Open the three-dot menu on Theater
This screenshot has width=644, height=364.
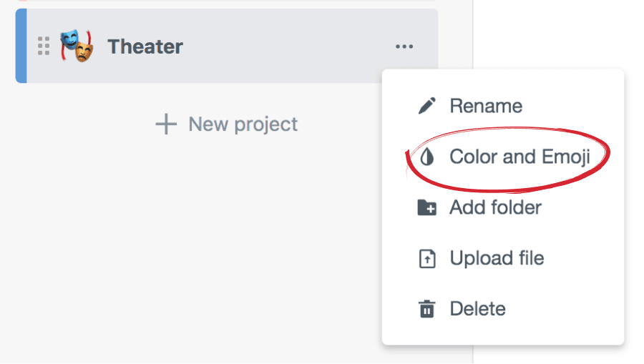pos(404,47)
